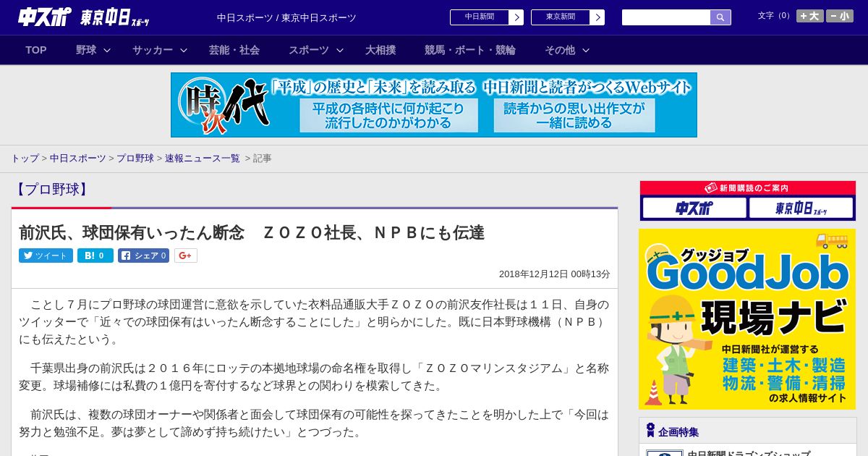The height and width of the screenshot is (456, 868).
Task: Click 中日スポーツ breadcrumb link
Action: (x=78, y=158)
